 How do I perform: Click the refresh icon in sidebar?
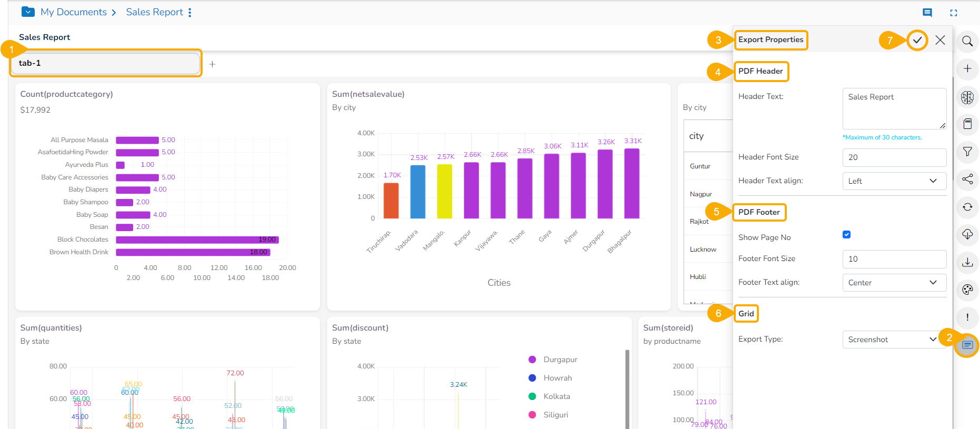click(x=967, y=207)
